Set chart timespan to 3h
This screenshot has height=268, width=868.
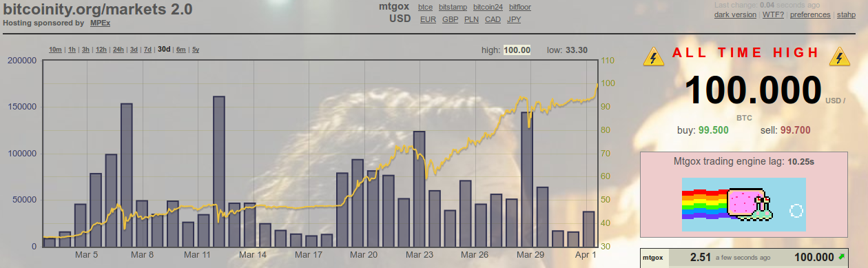(x=85, y=50)
